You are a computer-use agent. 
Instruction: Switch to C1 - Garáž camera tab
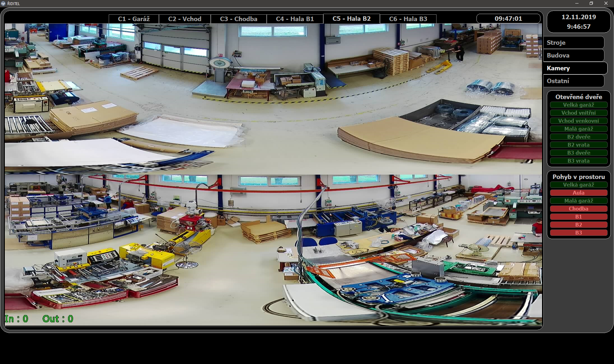pos(134,19)
